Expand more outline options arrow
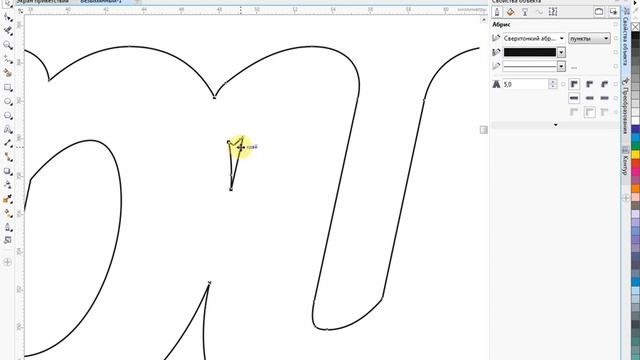Viewport: 640px width, 360px height. [555, 125]
